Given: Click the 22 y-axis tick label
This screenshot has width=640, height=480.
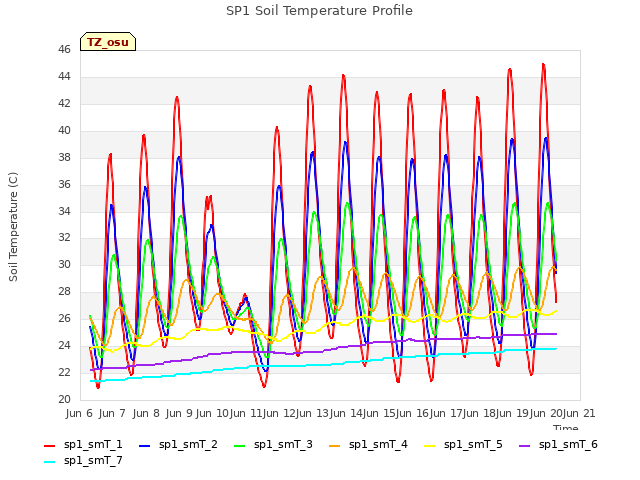Looking at the screenshot, I should click(64, 372).
